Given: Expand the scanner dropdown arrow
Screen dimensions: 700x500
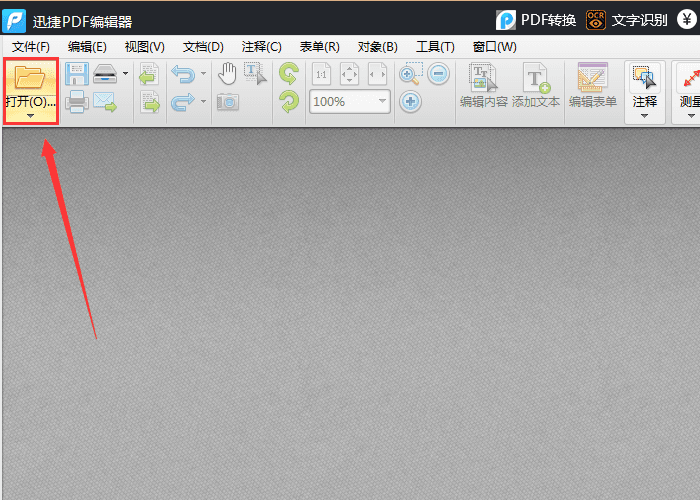Looking at the screenshot, I should (x=125, y=74).
